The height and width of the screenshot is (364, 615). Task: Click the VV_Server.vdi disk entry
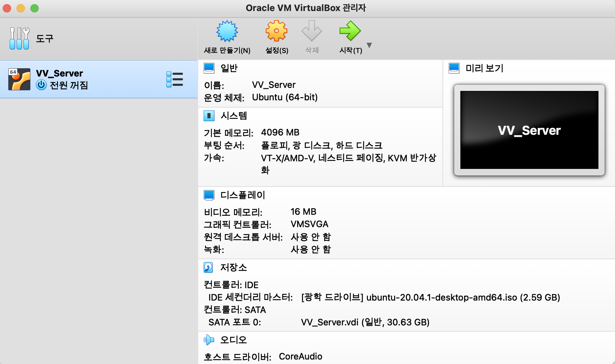click(365, 322)
